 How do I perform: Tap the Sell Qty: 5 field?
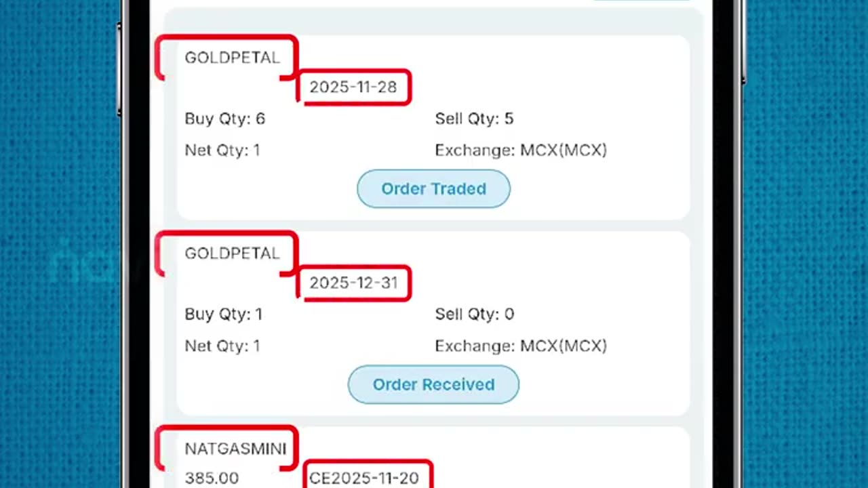(x=474, y=119)
